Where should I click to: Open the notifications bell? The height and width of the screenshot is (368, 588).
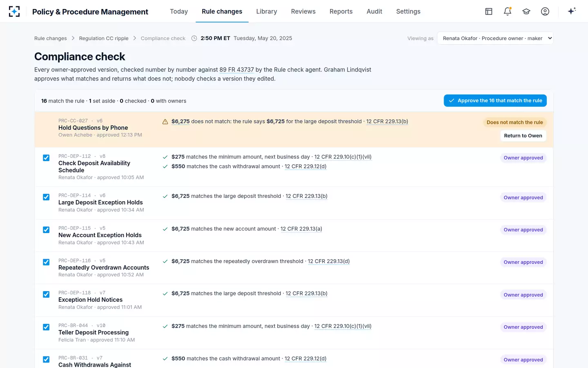(508, 11)
